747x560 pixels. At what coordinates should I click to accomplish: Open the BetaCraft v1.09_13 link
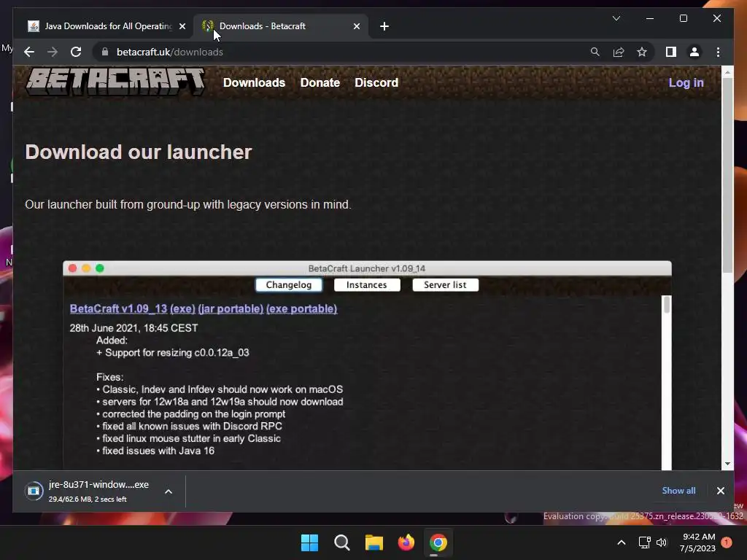[118, 308]
